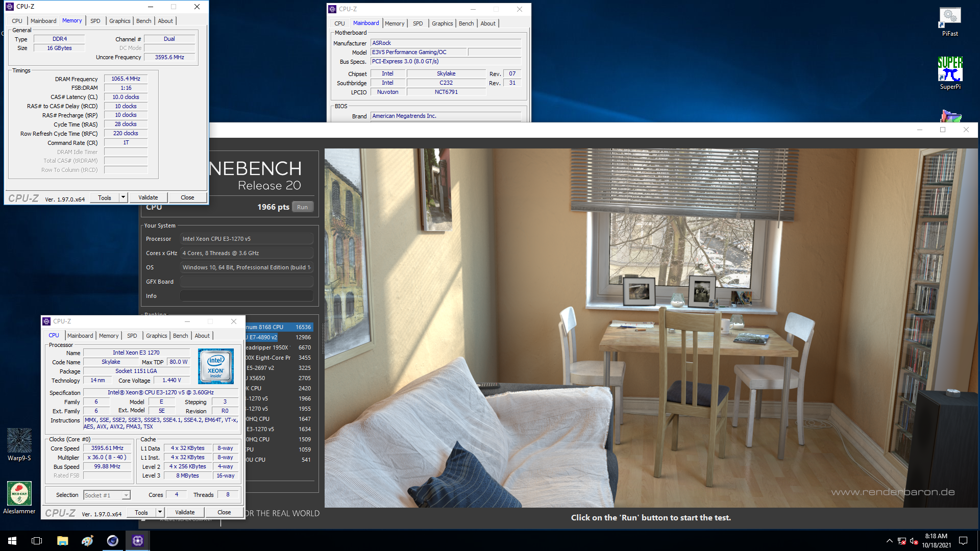This screenshot has height=551, width=980.
Task: Click motherboard model E3V5 Performance Gaming/OC
Action: tap(419, 52)
